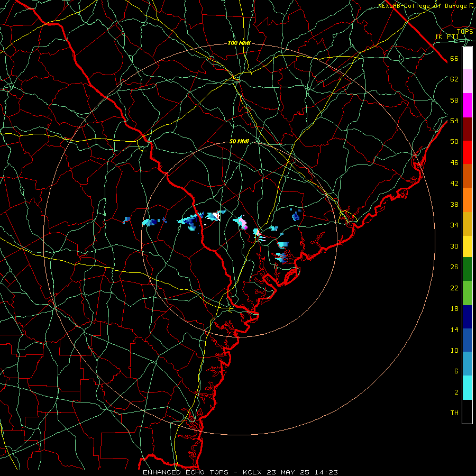Click the 'TOPS' legend title
Viewport: 476px width, 476px height.
pyautogui.click(x=465, y=31)
